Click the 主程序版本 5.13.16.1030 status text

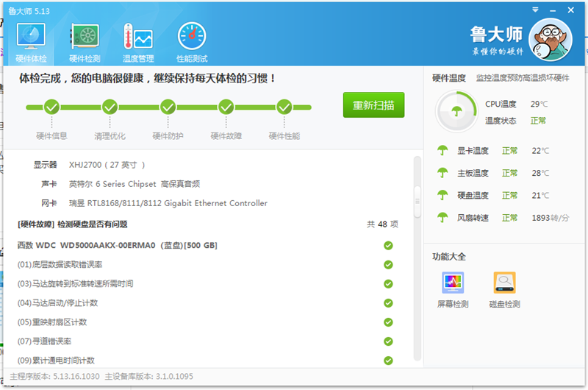pos(54,377)
